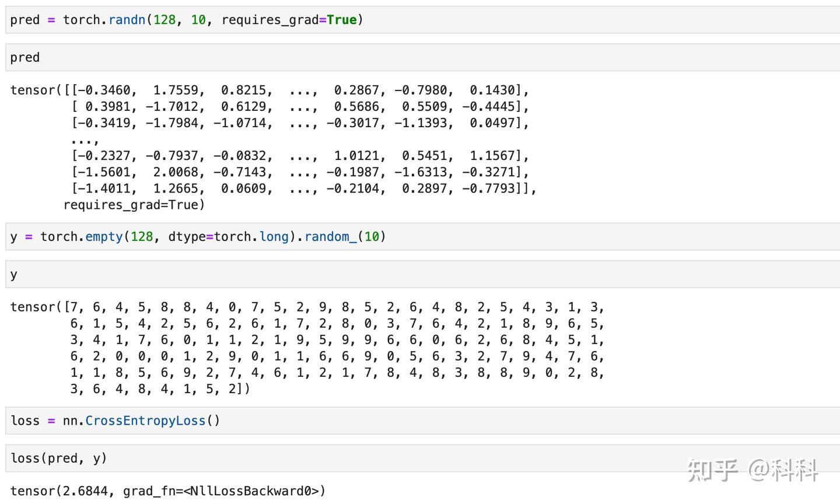Click the pred output row starting with -0.3419
This screenshot has width=840, height=504.
pyautogui.click(x=300, y=123)
